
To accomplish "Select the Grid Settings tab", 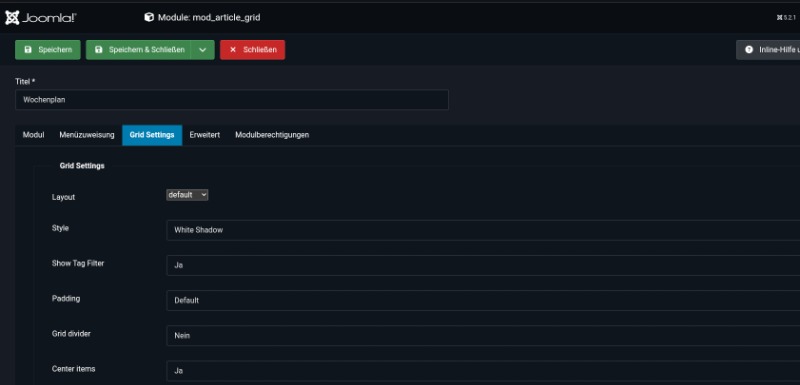I will point(152,135).
